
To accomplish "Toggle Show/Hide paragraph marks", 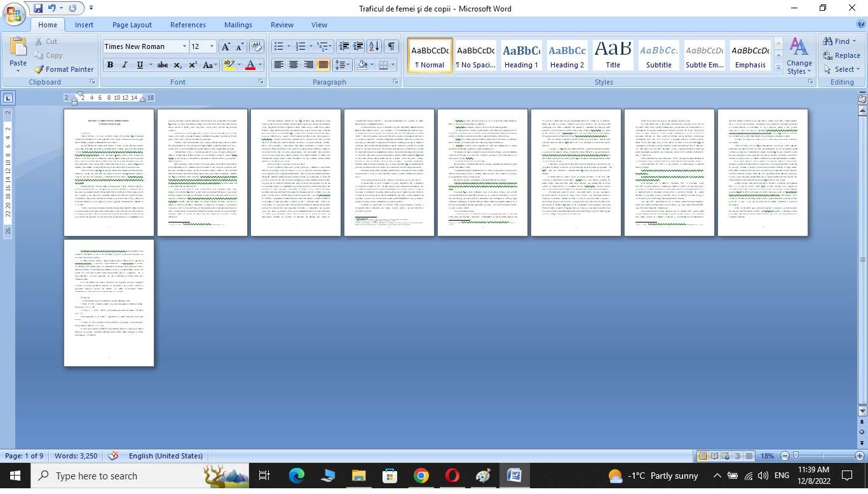I will (391, 46).
